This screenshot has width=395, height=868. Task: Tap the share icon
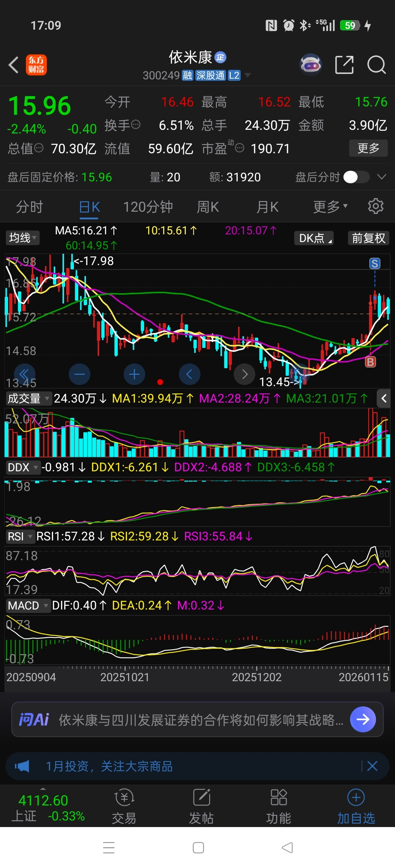pyautogui.click(x=344, y=65)
